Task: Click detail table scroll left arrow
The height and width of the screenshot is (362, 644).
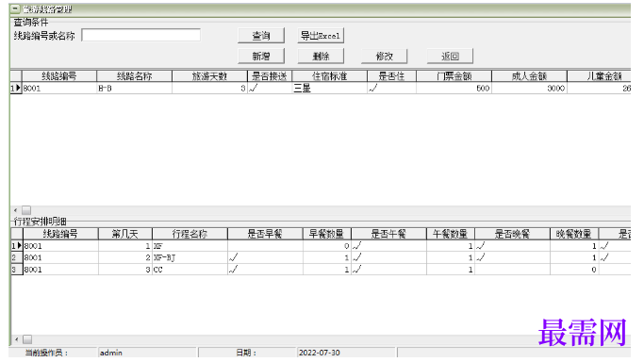Action: (16, 339)
